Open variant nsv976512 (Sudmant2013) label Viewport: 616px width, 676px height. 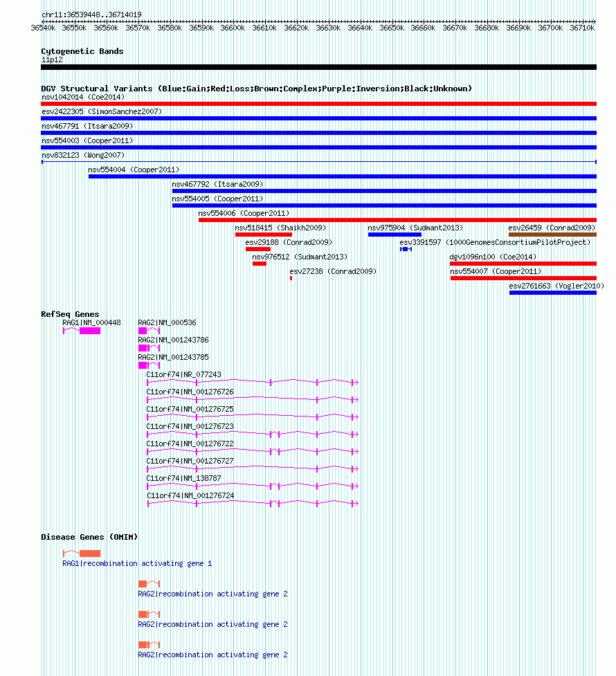click(300, 257)
